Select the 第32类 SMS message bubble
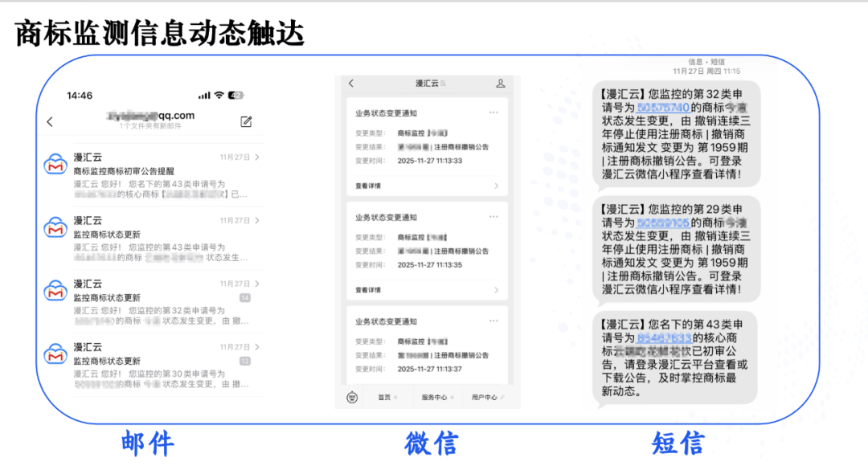868x474 pixels. (676, 134)
